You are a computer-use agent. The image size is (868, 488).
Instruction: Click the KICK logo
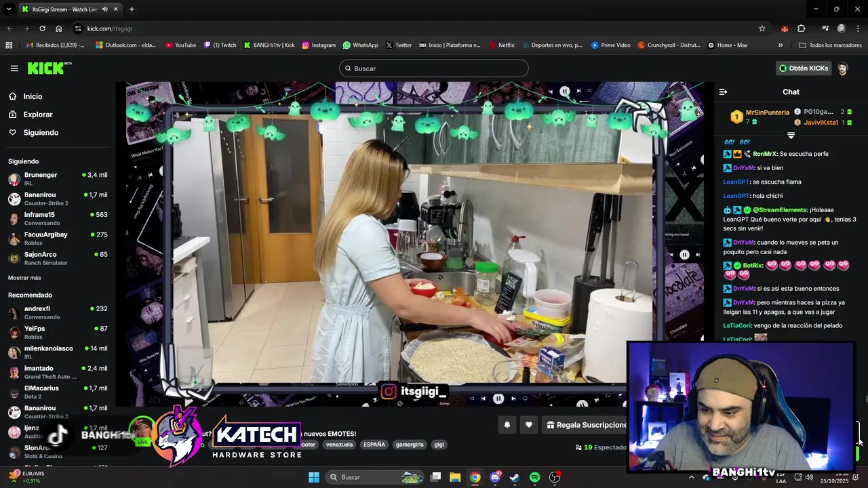pyautogui.click(x=49, y=68)
